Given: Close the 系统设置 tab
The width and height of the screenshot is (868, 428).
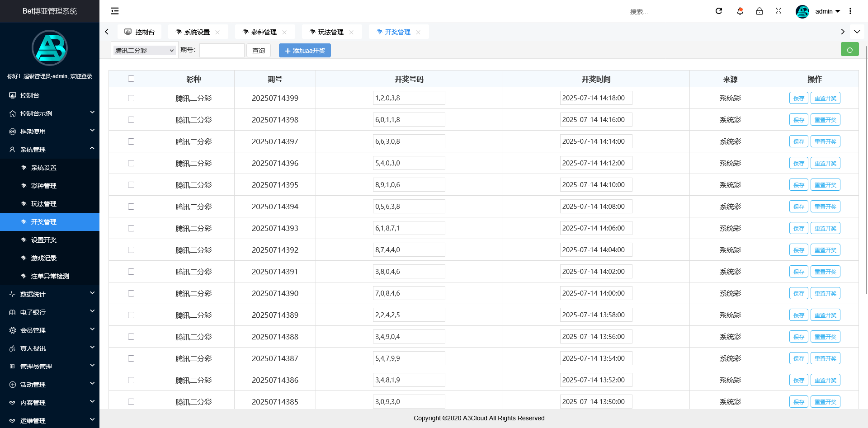Looking at the screenshot, I should [217, 32].
